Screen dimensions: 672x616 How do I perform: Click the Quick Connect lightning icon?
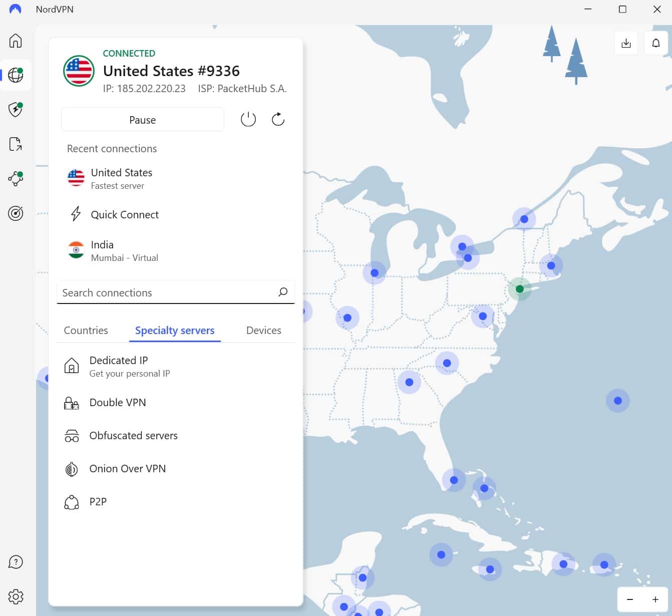tap(76, 214)
